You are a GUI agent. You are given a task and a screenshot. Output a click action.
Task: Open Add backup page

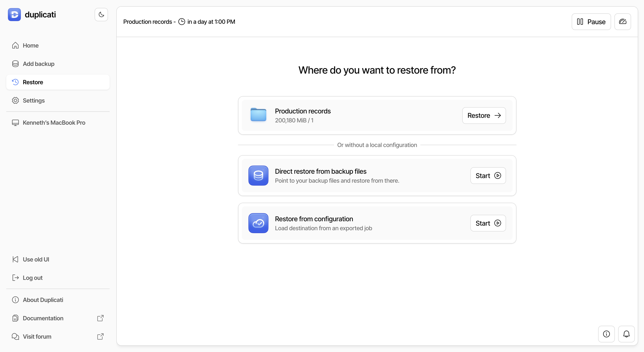click(39, 64)
